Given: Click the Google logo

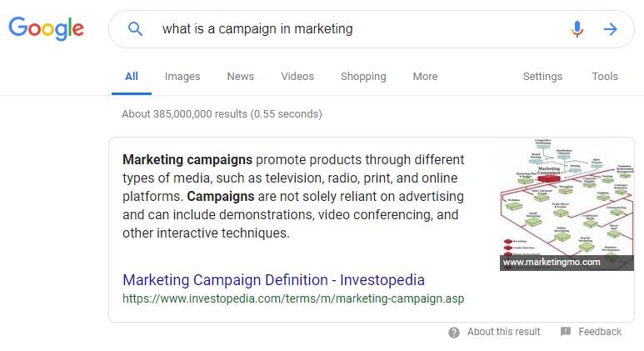Looking at the screenshot, I should click(x=46, y=28).
